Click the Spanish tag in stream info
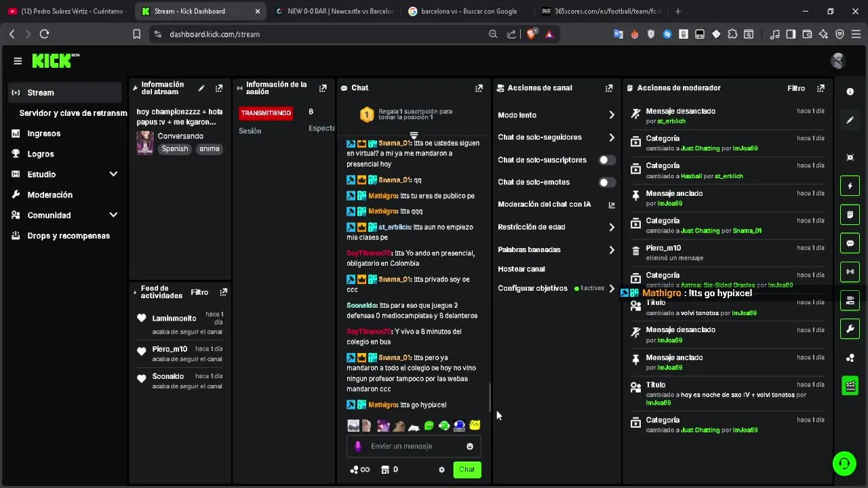Image resolution: width=868 pixels, height=488 pixels. point(175,149)
